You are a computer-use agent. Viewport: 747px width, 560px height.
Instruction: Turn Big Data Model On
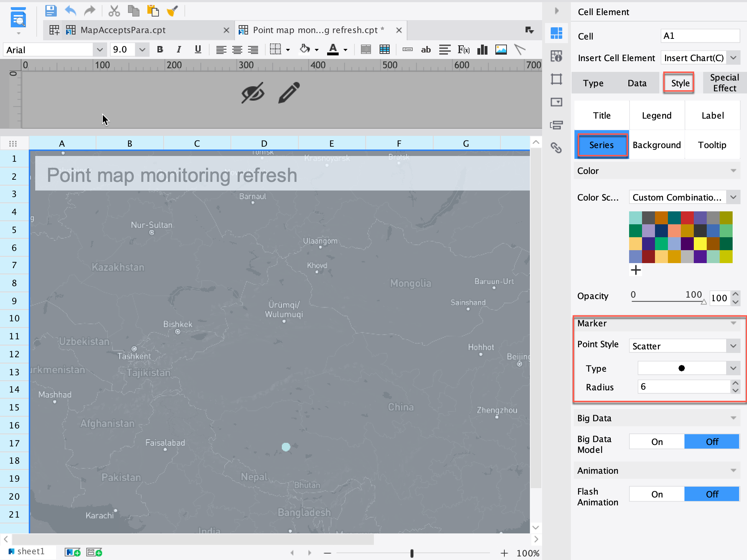[656, 442]
